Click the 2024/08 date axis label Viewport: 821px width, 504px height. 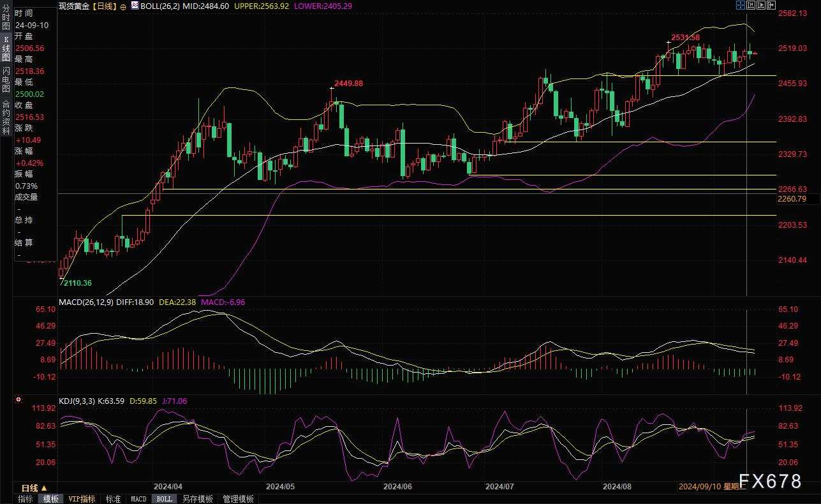click(616, 486)
